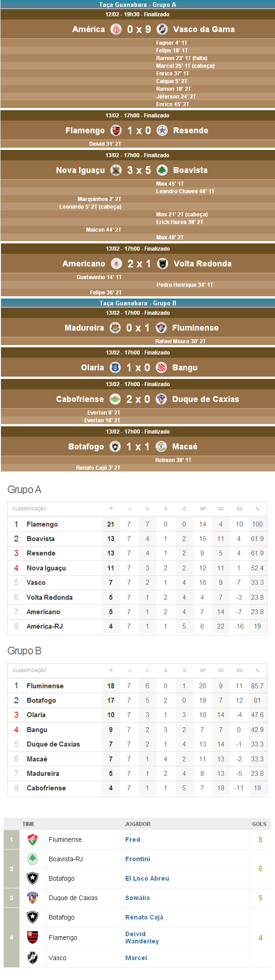275x980 pixels.
Task: Click Flamengo crest in match header
Action: tap(116, 131)
